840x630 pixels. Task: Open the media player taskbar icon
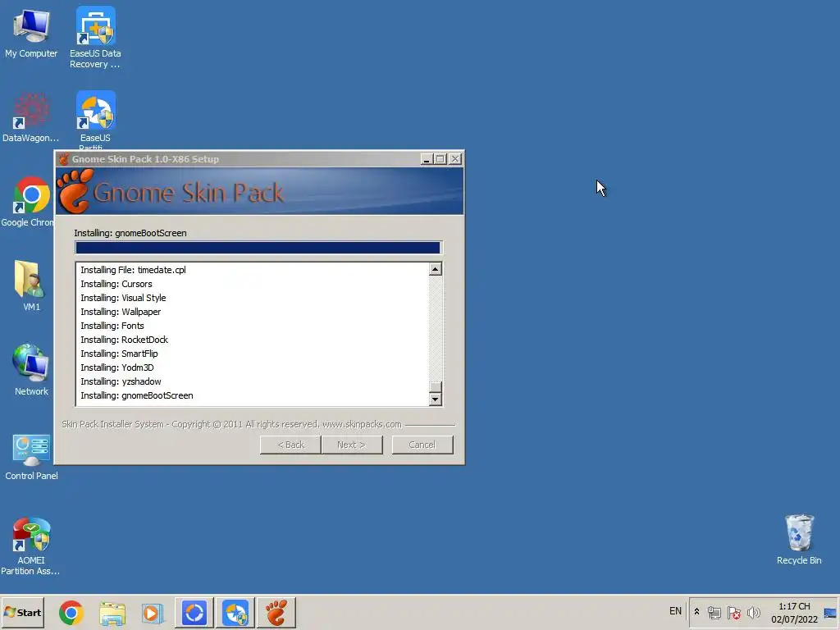[x=153, y=613]
